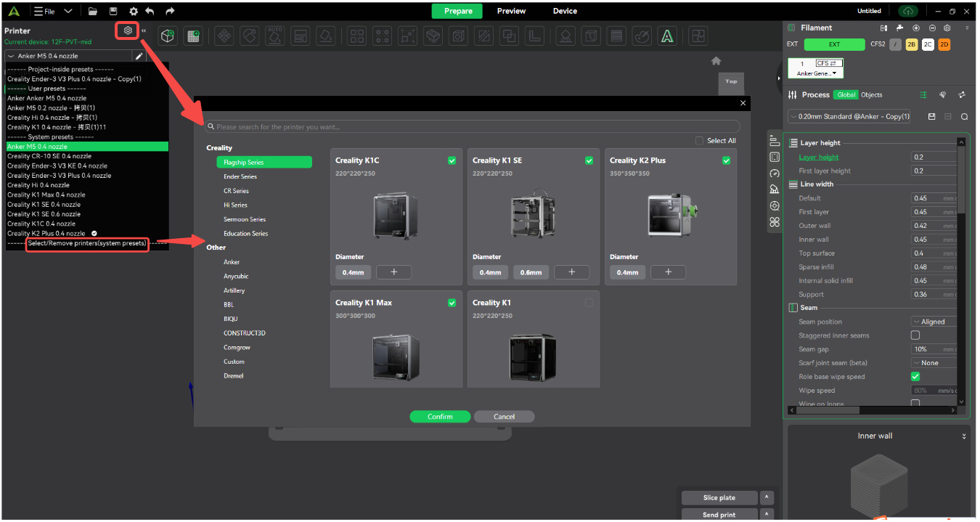Image resolution: width=980 pixels, height=522 pixels.
Task: Click the Add model cube icon
Action: tap(168, 36)
